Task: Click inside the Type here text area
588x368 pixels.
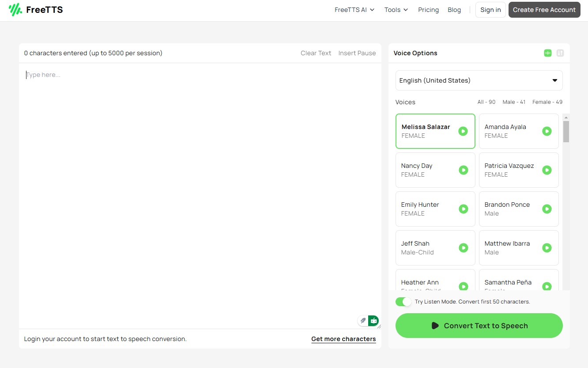Action: 200,196
